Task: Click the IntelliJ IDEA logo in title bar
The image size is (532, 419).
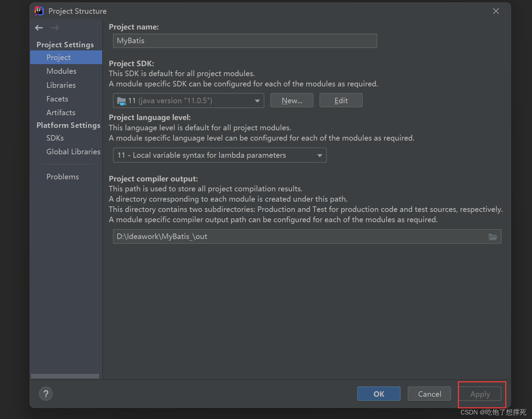Action: point(39,11)
